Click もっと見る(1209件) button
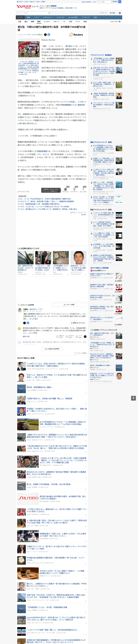The width and height of the screenshot is (138, 644). pyautogui.click(x=52, y=349)
